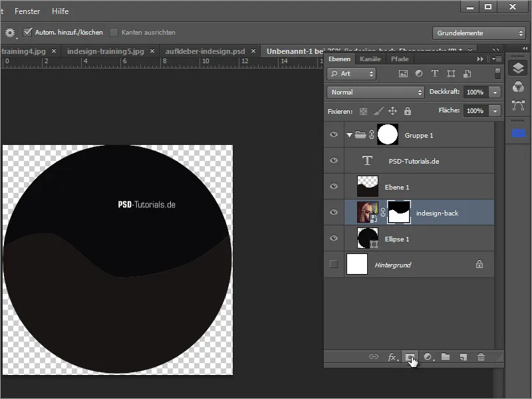Hide the Ebene 1 layer
The width and height of the screenshot is (532, 399).
pyautogui.click(x=334, y=186)
